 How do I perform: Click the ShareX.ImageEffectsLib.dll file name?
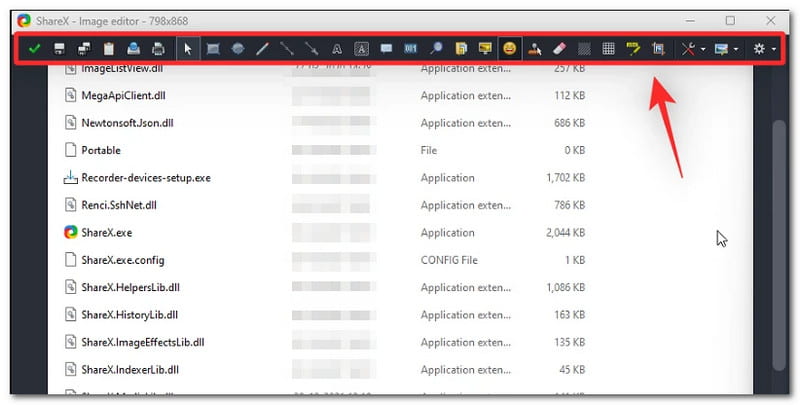point(143,342)
